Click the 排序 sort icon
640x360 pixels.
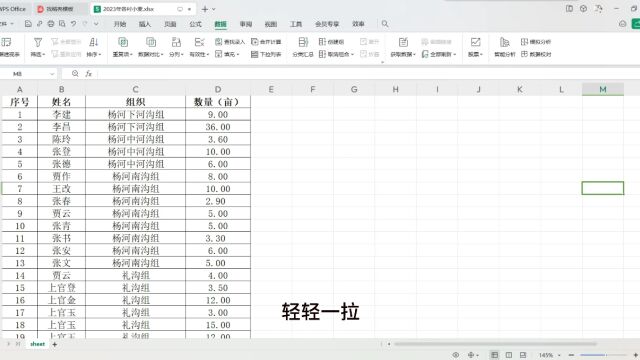tap(94, 42)
